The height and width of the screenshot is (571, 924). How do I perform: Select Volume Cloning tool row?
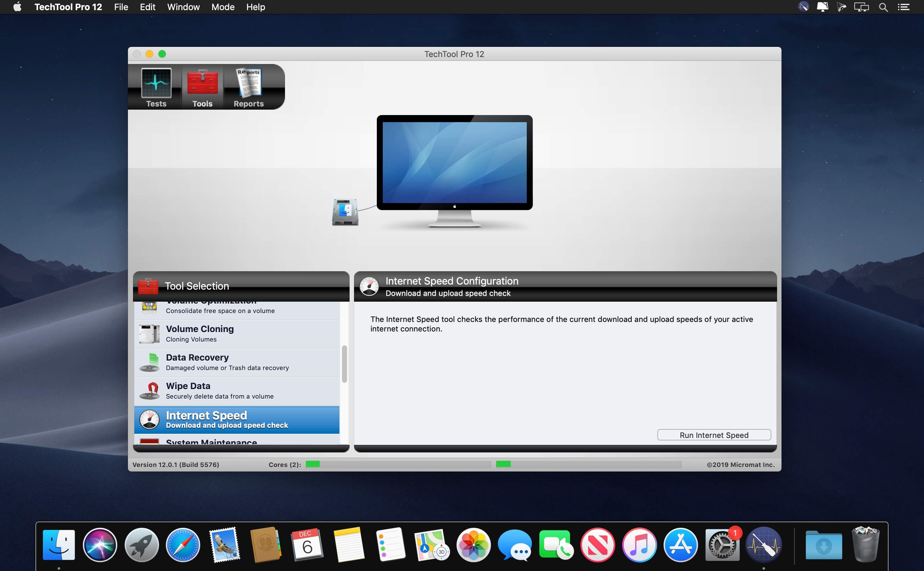click(x=237, y=334)
